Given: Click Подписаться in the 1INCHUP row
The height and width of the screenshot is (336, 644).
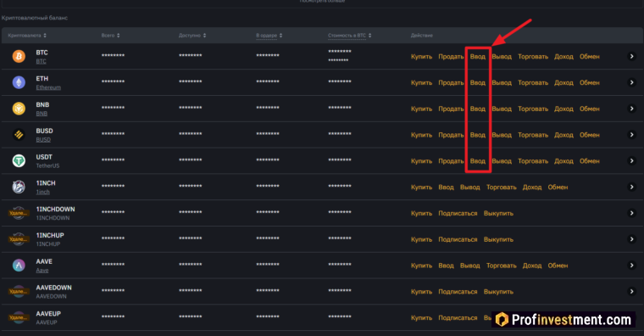Looking at the screenshot, I should 458,239.
